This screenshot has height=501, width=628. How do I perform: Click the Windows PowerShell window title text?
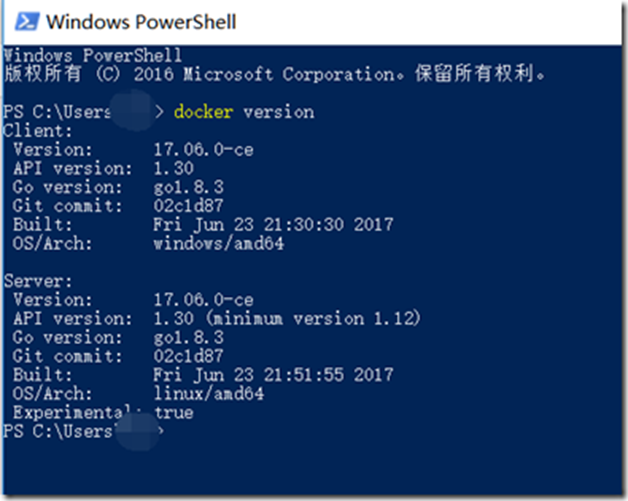click(x=141, y=22)
